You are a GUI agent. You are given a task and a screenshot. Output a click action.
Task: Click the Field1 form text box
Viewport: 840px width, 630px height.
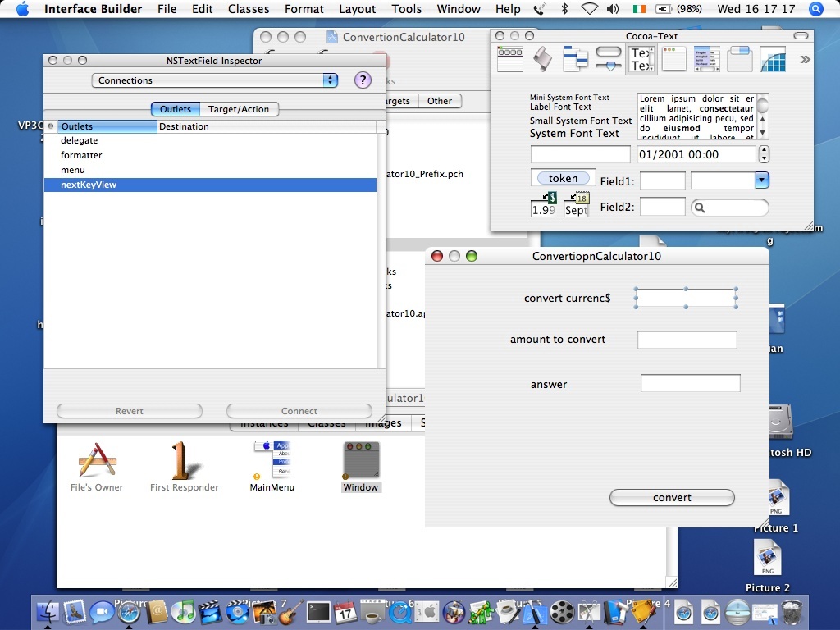click(663, 180)
